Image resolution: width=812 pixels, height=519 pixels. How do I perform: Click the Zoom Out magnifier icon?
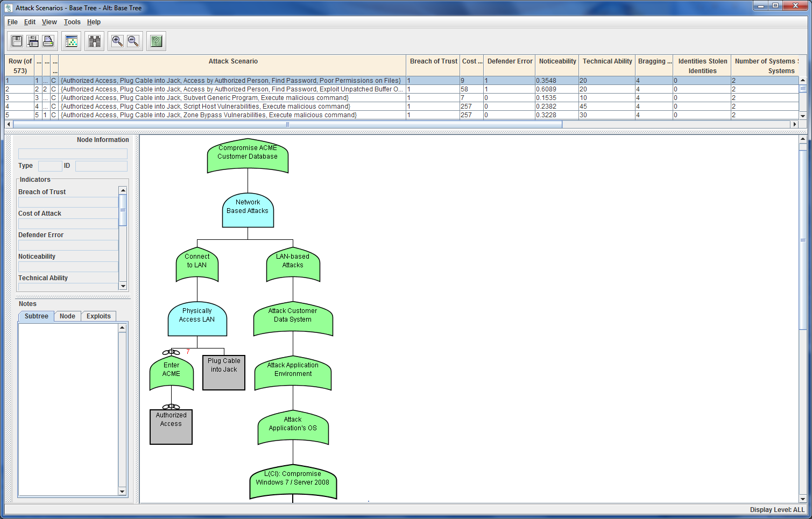click(x=133, y=41)
